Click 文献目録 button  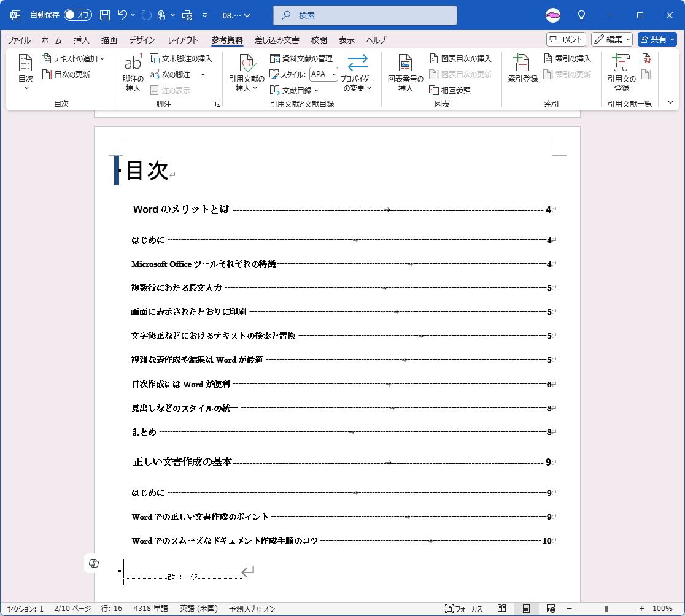tap(294, 90)
